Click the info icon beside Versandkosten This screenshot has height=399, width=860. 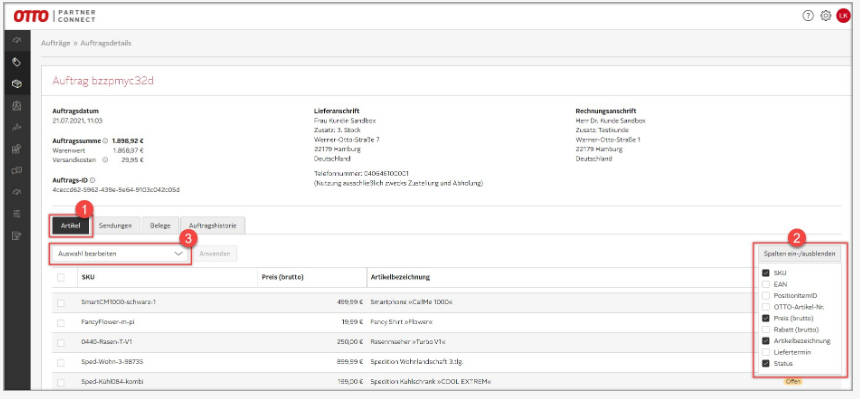point(105,160)
